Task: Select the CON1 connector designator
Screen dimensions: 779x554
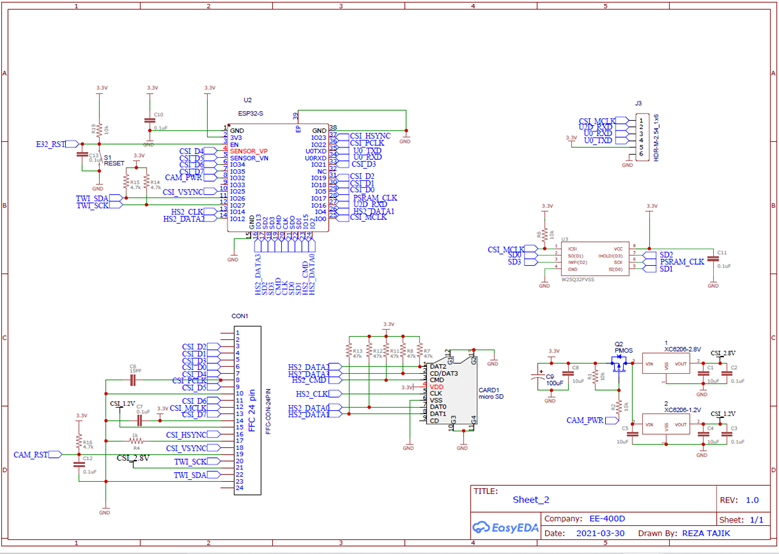Action: [240, 316]
